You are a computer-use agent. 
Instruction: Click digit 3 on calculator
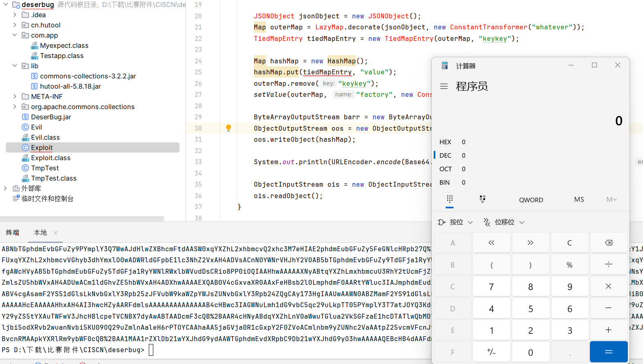[569, 330]
